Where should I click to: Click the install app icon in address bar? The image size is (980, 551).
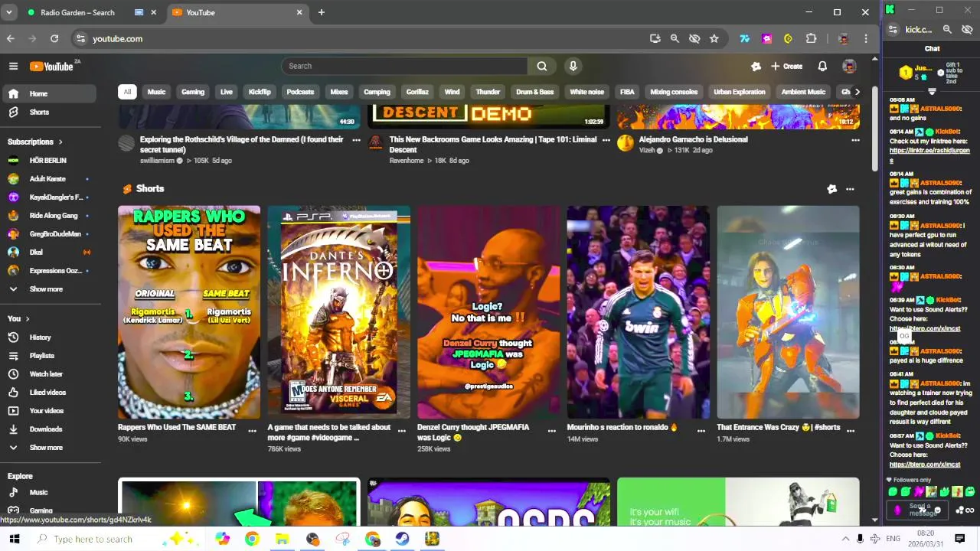[x=655, y=38]
